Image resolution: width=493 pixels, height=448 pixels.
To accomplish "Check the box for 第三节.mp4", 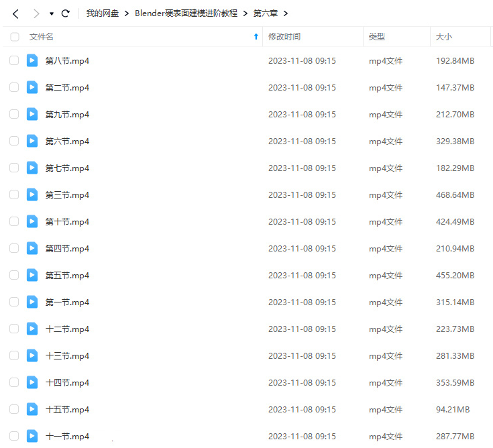I will pos(14,194).
